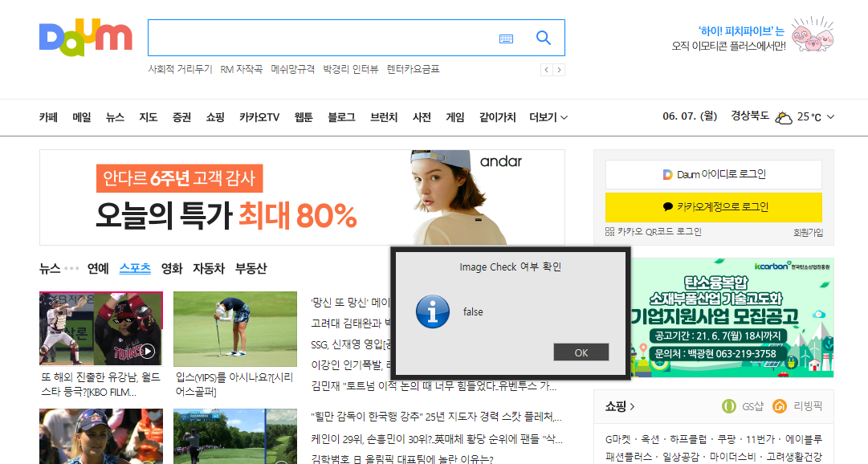
Task: Click headline 케인이 29위, 손흥민이 30위
Action: [x=437, y=439]
